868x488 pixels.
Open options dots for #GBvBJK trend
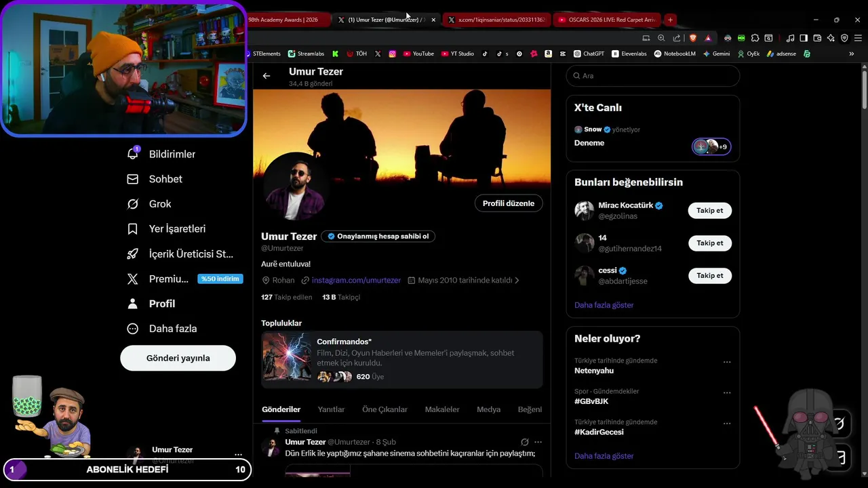727,392
